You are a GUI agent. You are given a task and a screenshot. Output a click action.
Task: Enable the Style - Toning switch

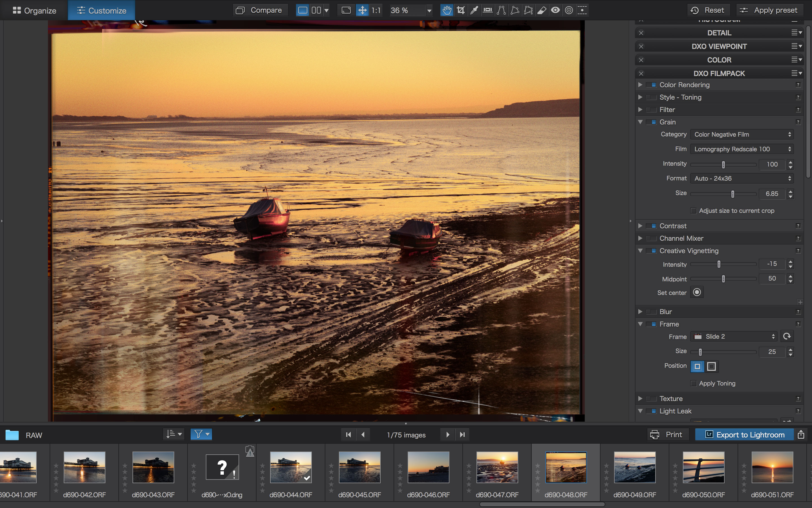[x=651, y=97]
